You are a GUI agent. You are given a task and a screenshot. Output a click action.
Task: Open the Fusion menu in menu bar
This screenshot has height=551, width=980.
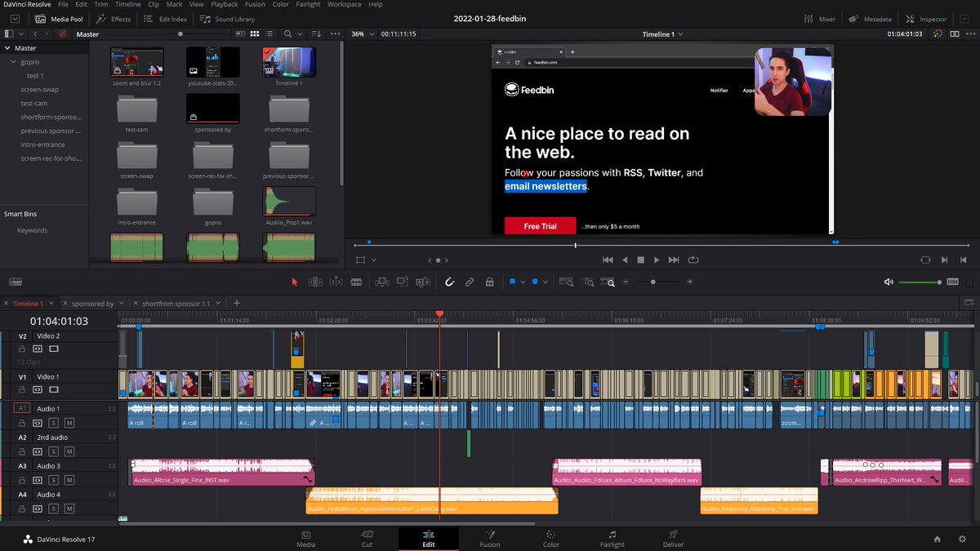[x=255, y=5]
